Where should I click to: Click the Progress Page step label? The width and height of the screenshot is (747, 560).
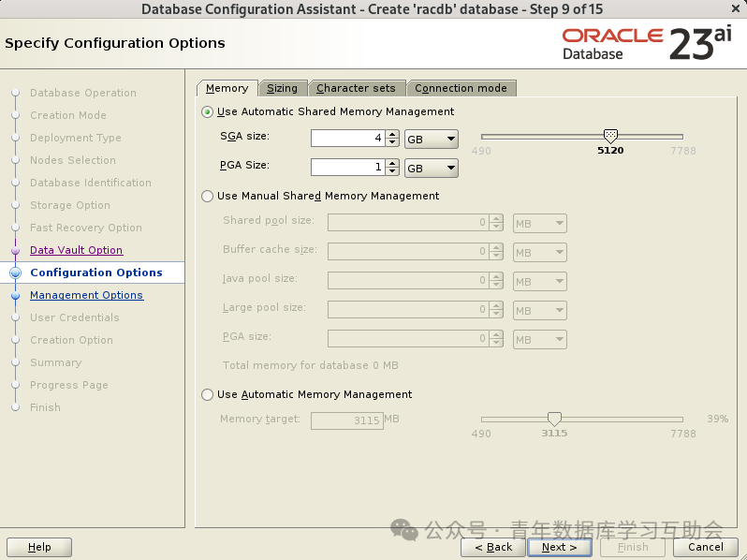tap(69, 385)
